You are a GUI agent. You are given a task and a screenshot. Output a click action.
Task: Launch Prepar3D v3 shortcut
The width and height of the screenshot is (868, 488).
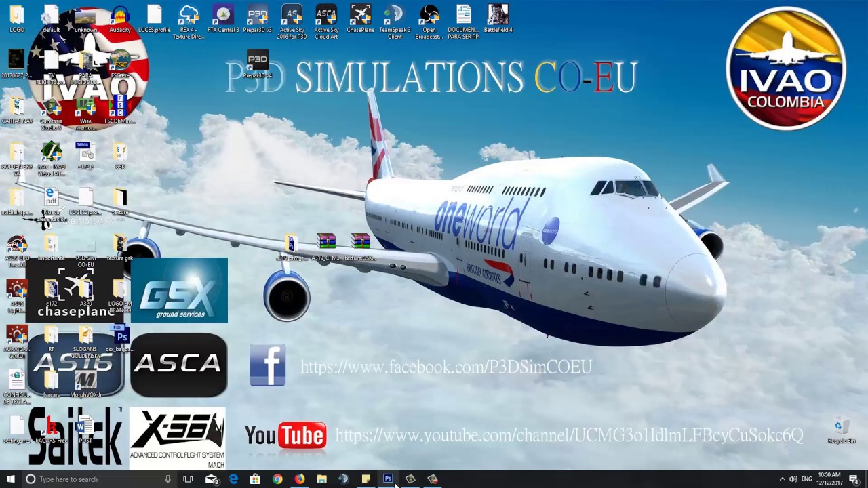[x=258, y=19]
